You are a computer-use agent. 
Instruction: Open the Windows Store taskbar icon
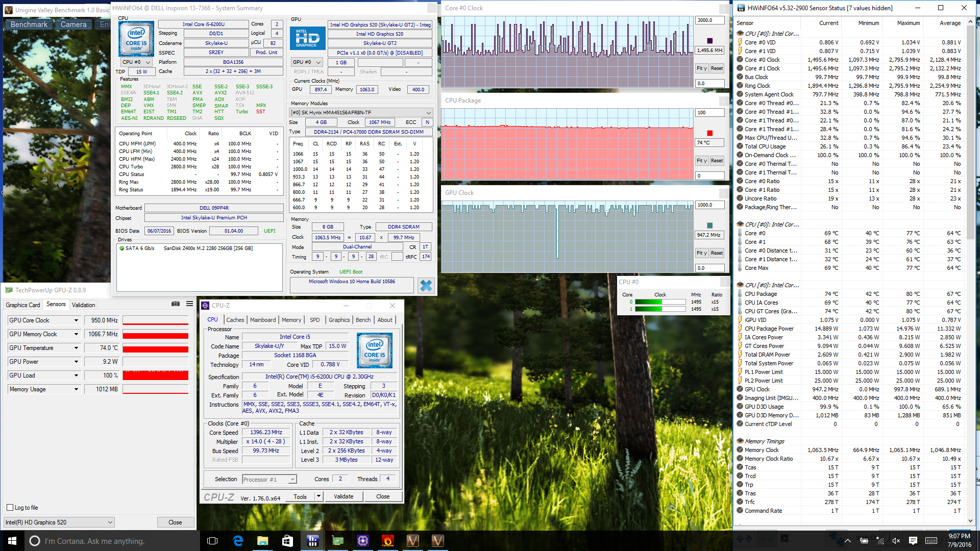(287, 541)
